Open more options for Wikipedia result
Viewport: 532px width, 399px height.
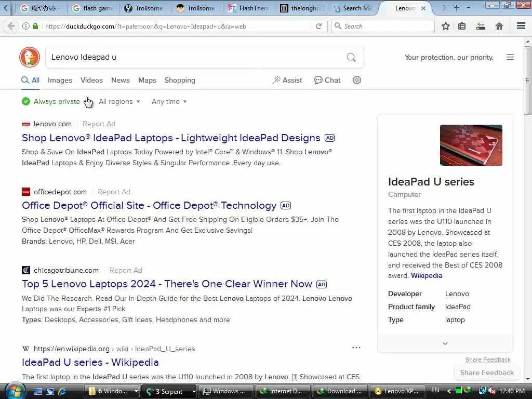point(356,348)
